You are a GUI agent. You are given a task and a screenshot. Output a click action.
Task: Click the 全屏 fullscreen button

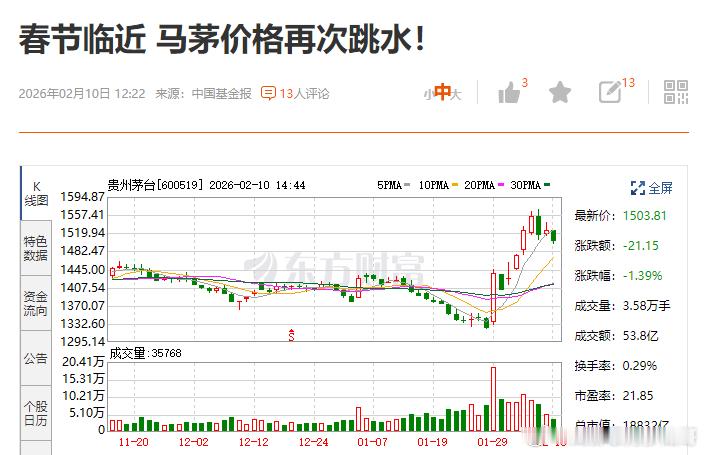pos(651,188)
